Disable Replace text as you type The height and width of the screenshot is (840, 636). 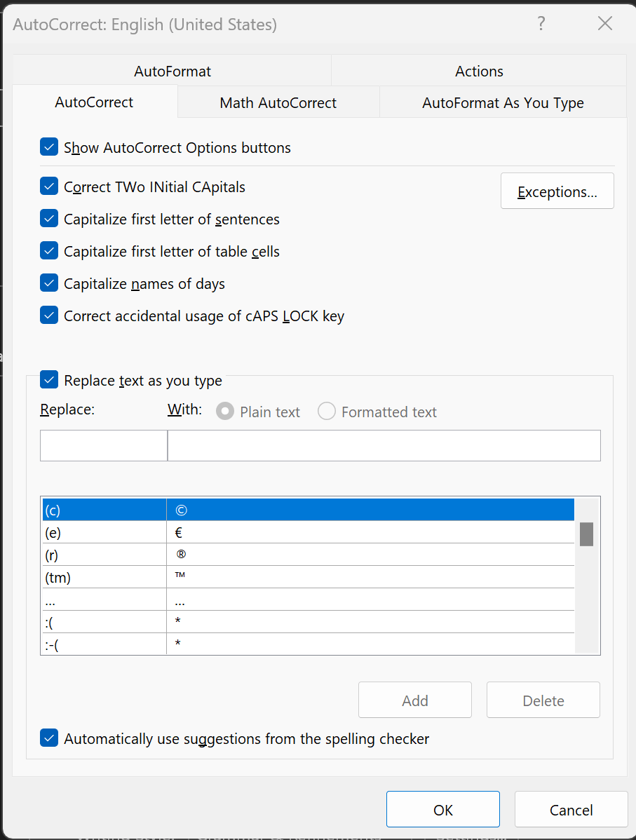49,380
